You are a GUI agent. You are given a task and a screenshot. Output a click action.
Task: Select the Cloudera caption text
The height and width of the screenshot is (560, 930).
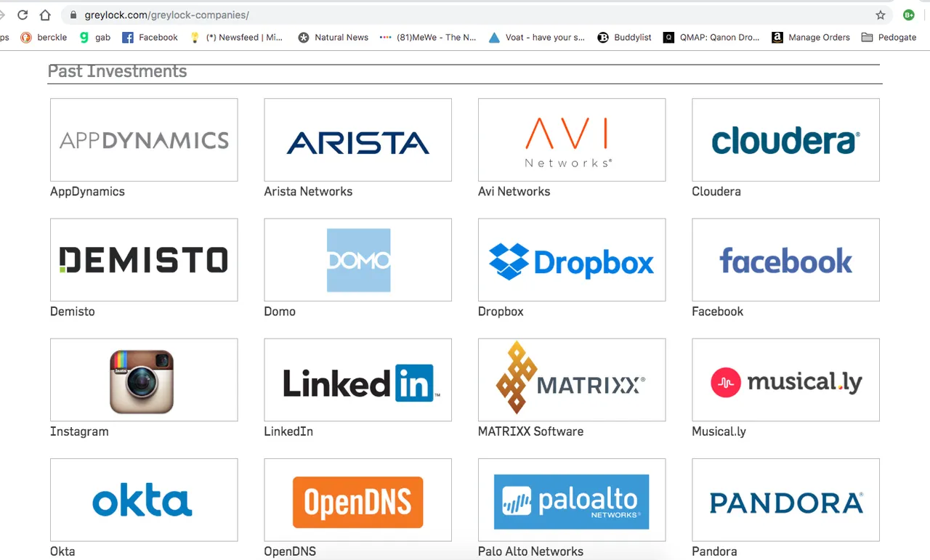[x=716, y=192]
